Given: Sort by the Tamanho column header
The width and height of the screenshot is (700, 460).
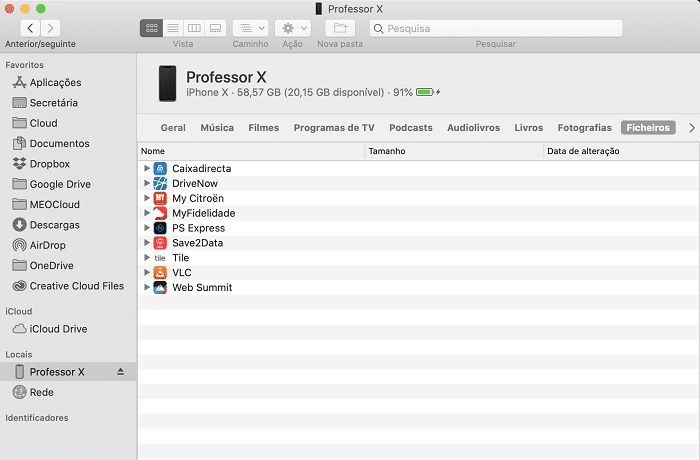Looking at the screenshot, I should point(454,151).
